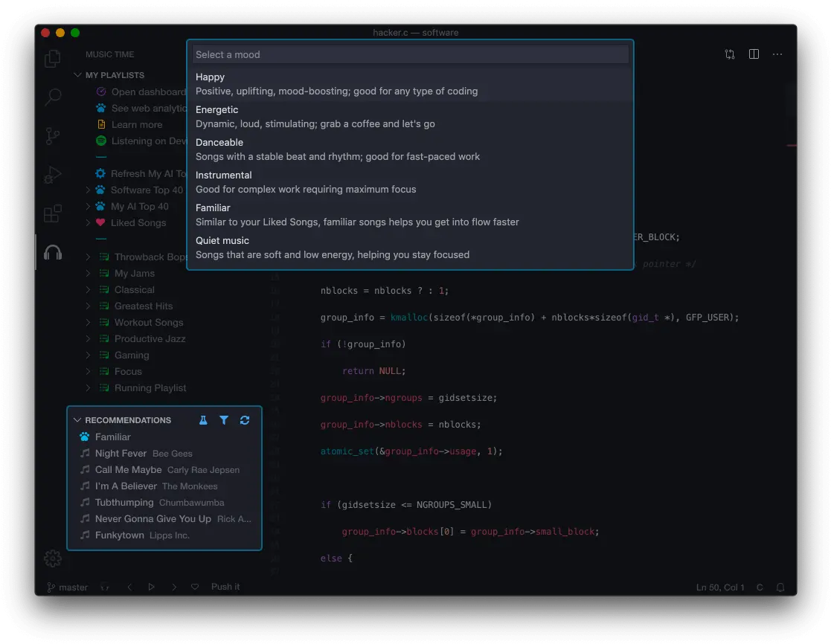Click the beaker mood icon in Recommendations
Viewport: 831px width, 644px height.
203,420
